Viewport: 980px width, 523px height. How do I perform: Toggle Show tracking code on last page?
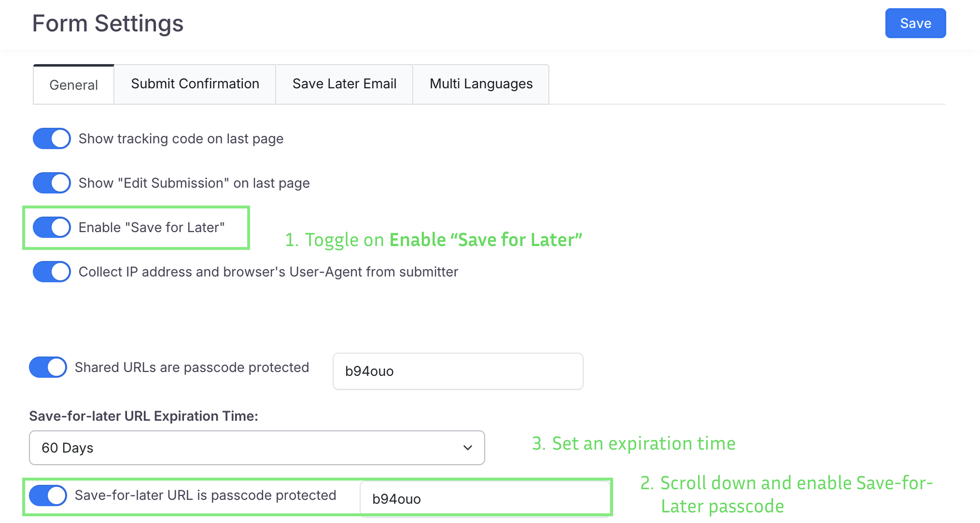pos(52,138)
